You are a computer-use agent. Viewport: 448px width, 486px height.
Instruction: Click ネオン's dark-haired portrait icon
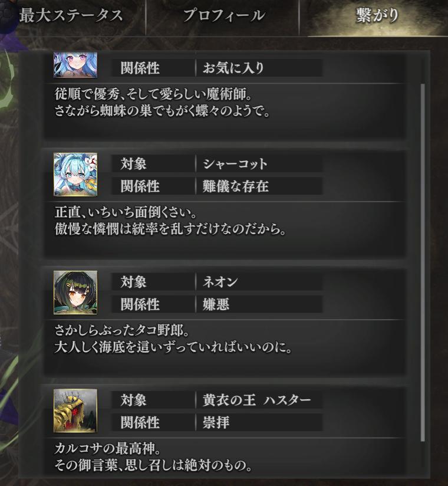(75, 293)
